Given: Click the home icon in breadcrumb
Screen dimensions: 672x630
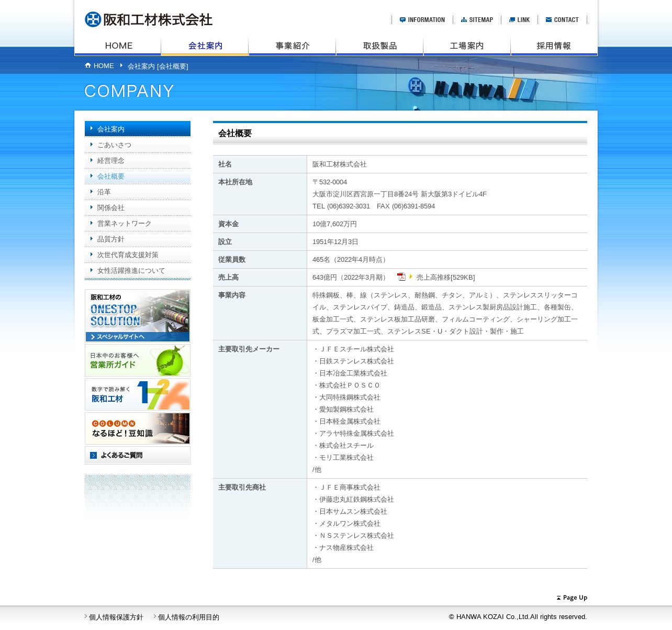Looking at the screenshot, I should pos(88,65).
